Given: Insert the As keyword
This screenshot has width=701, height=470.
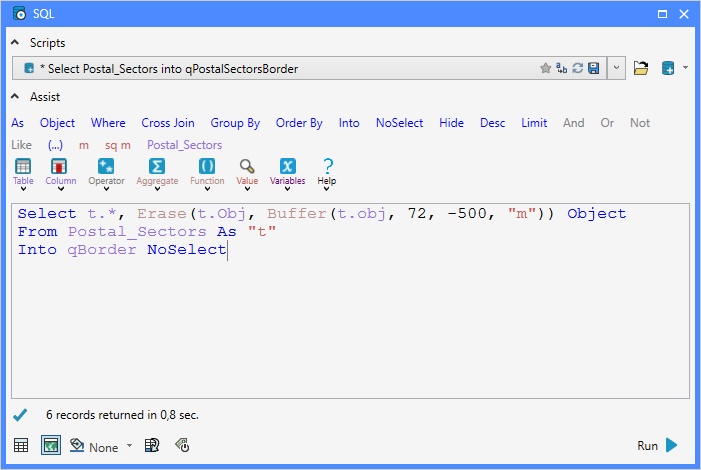Looking at the screenshot, I should click(17, 123).
